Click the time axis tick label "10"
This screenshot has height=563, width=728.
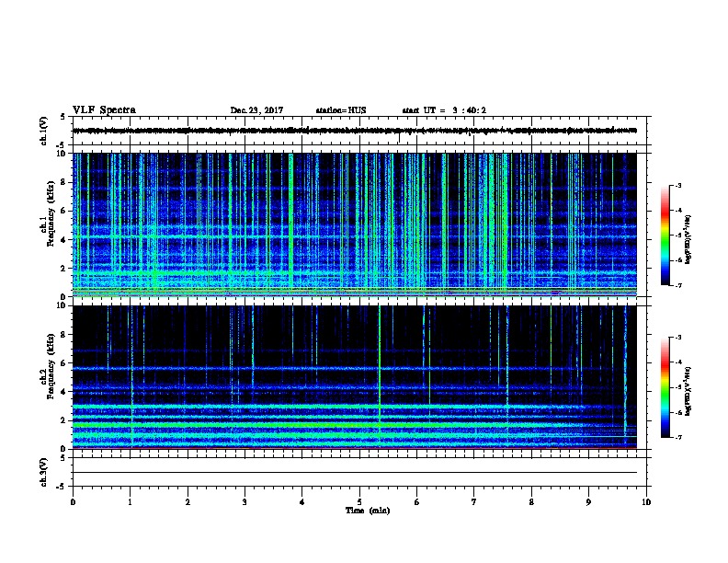pos(646,502)
